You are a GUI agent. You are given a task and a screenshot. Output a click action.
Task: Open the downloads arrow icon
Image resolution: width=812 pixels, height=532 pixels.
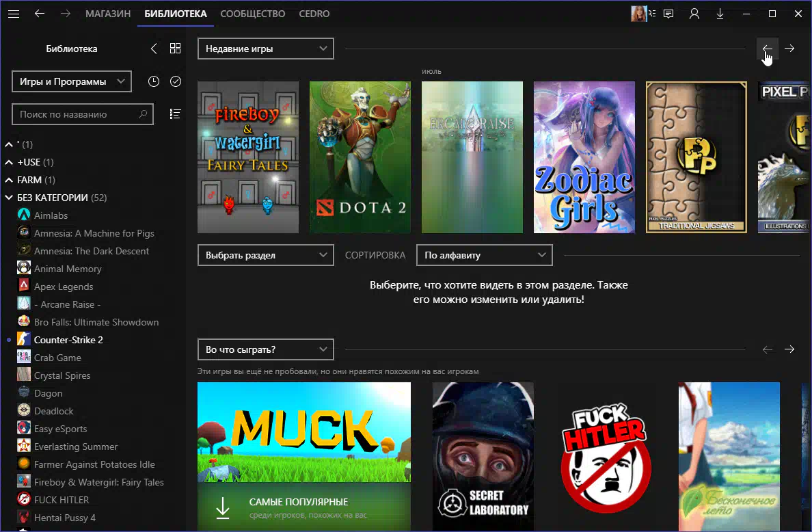[x=720, y=14]
